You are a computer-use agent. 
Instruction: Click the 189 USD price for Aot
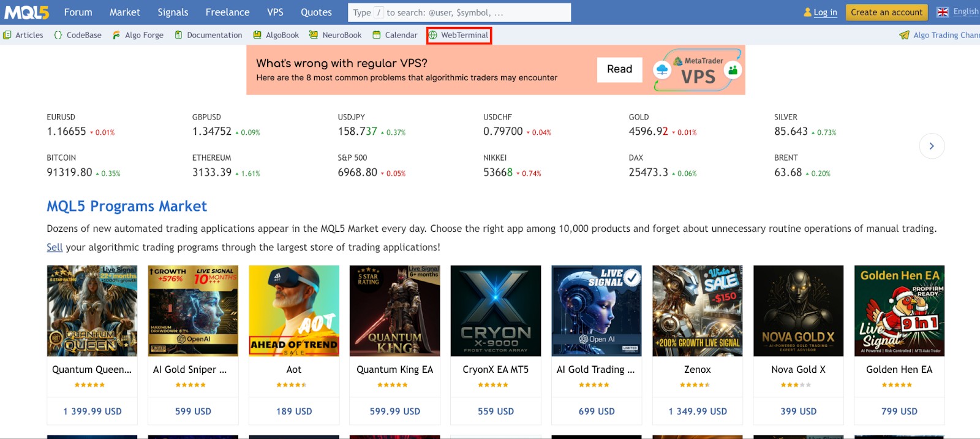pos(294,411)
